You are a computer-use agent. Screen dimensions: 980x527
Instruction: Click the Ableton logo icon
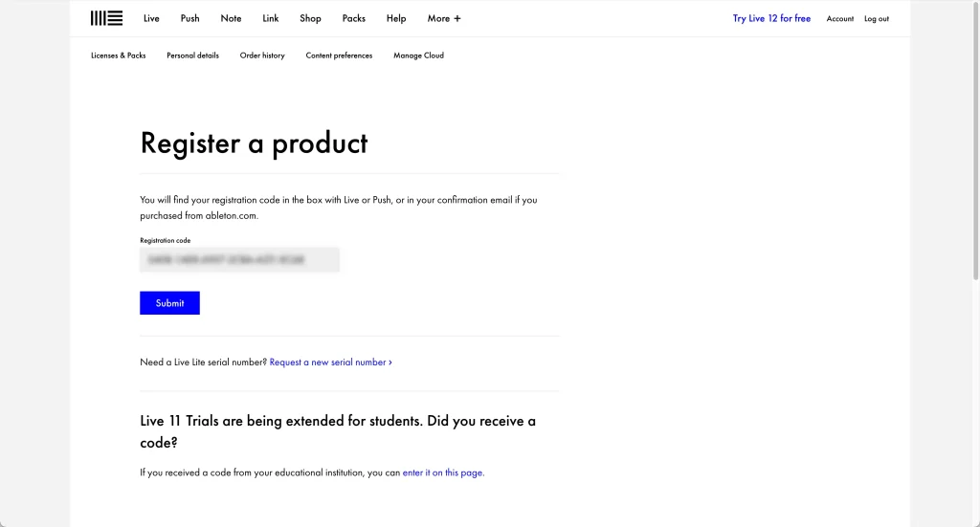[106, 18]
